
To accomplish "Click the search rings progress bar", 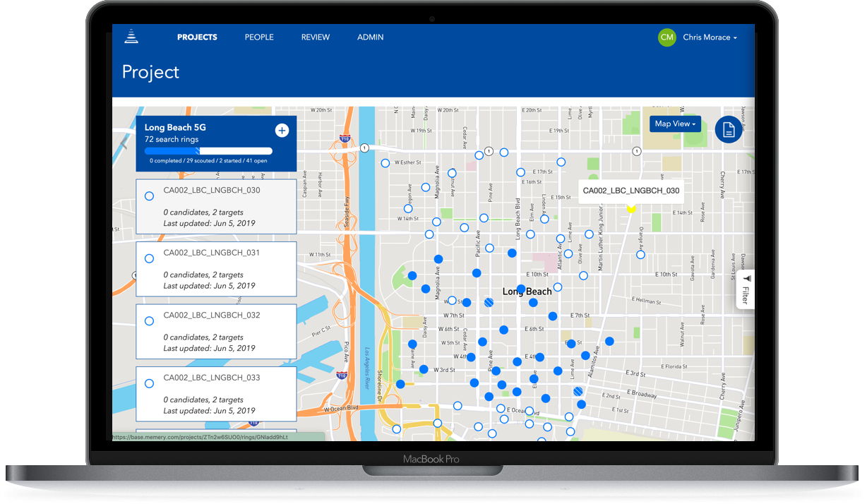I will (x=208, y=150).
